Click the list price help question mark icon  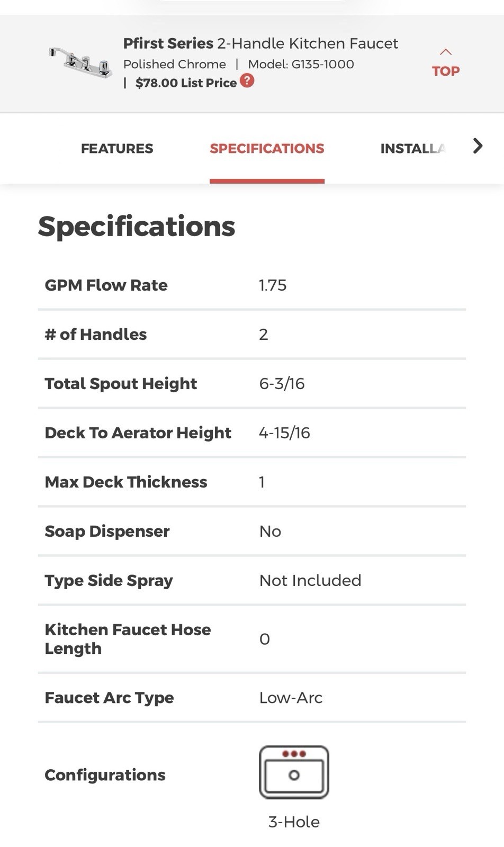[x=247, y=81]
